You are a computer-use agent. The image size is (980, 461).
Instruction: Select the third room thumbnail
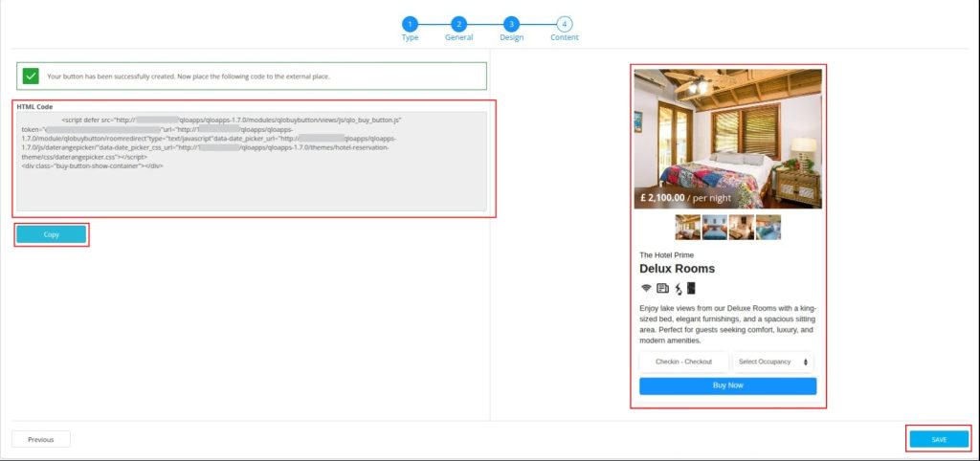[742, 228]
